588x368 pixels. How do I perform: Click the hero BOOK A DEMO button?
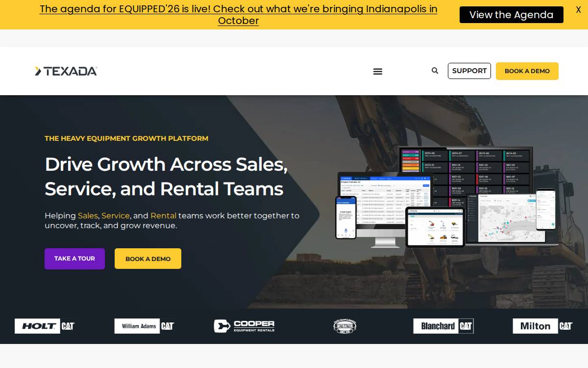pyautogui.click(x=148, y=259)
